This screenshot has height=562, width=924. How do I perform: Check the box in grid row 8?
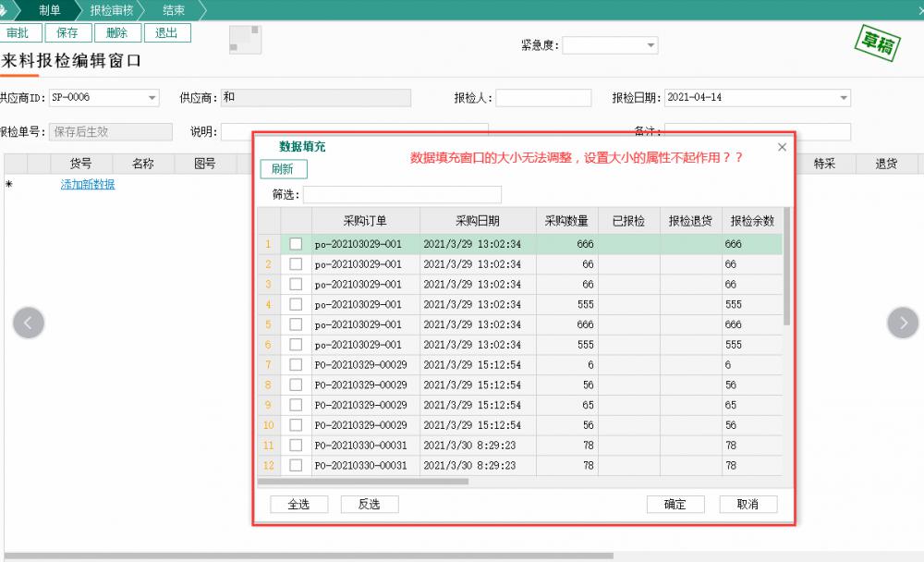(x=296, y=385)
